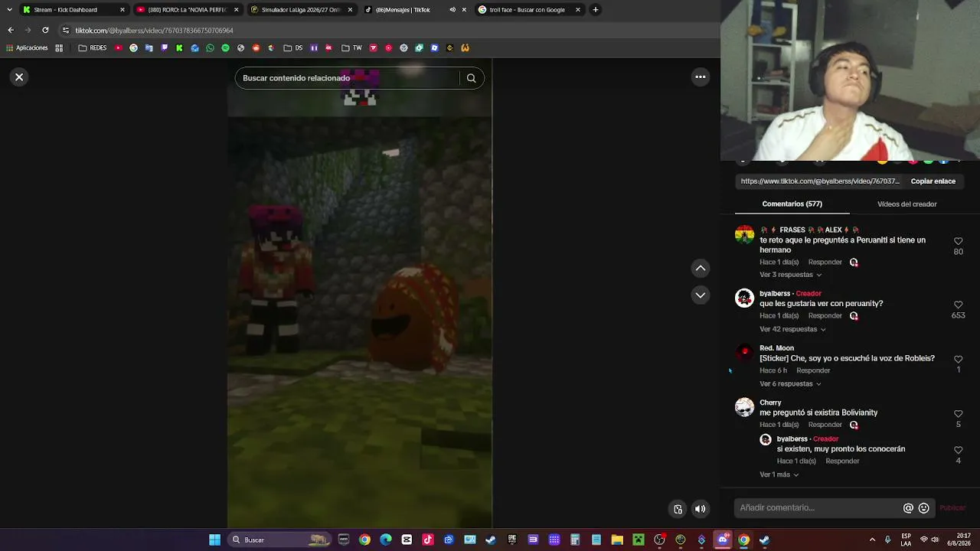This screenshot has height=551, width=980.
Task: Like Cherry's comment about Bolivianity
Action: pos(958,414)
